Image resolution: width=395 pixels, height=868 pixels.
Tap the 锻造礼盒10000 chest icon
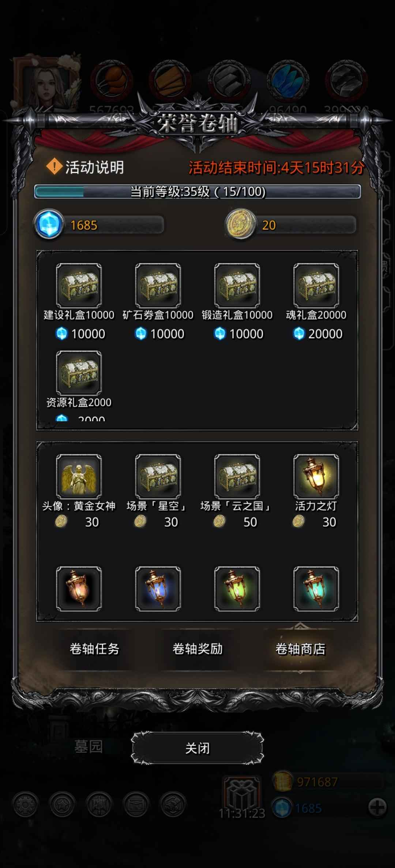(x=237, y=285)
